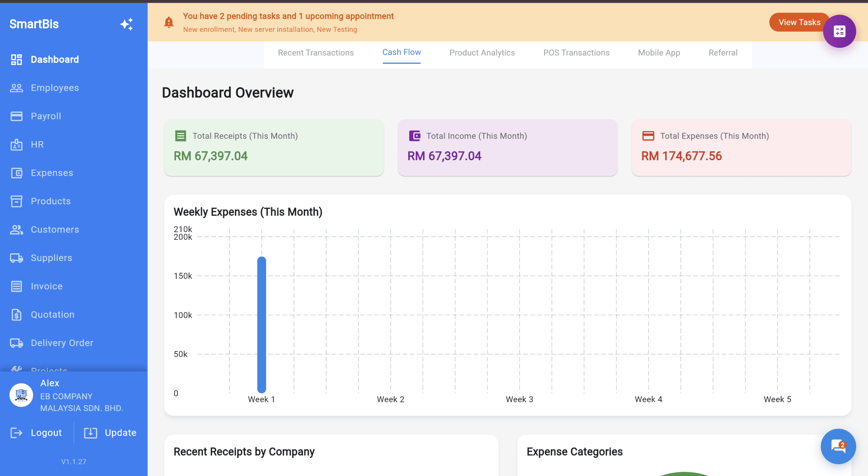Open Products from the sidebar
The image size is (868, 476).
coord(51,201)
